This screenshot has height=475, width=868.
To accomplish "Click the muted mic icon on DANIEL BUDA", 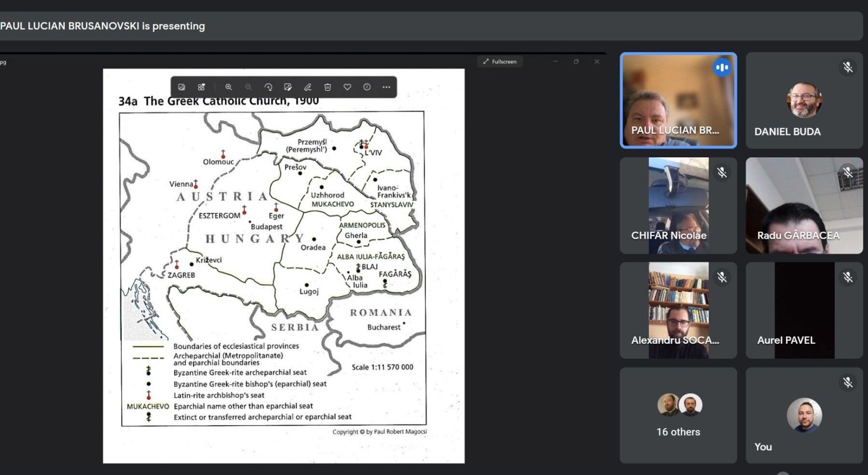I will pyautogui.click(x=848, y=68).
